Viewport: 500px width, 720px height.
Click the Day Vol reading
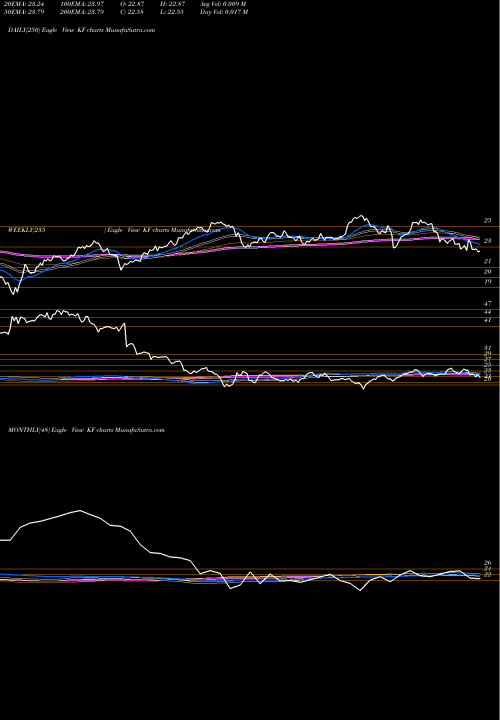click(224, 12)
